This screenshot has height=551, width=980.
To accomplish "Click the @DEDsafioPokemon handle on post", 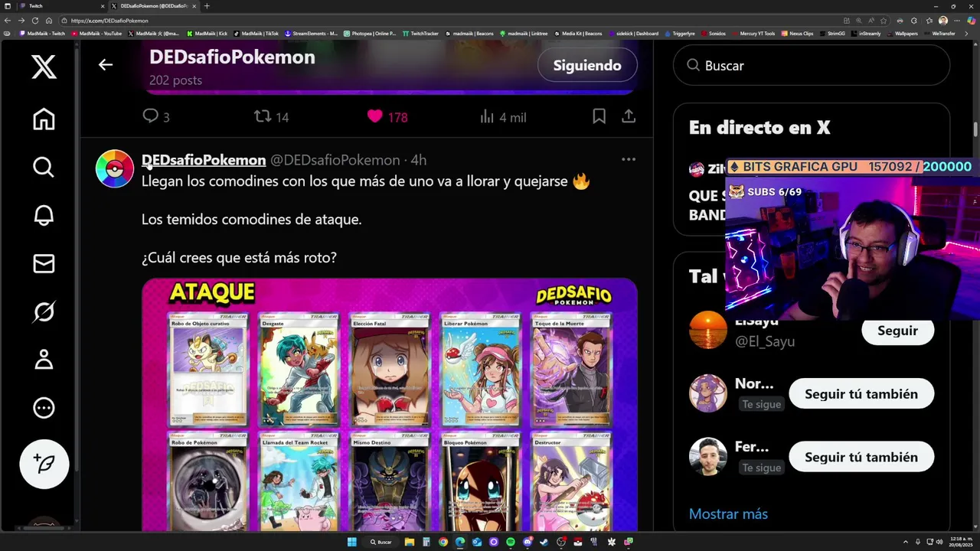I will [x=335, y=160].
